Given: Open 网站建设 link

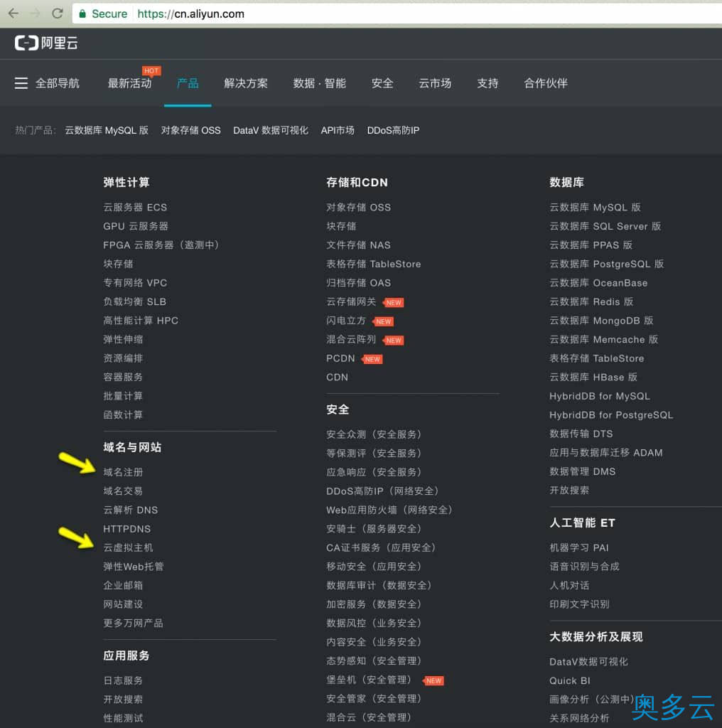Looking at the screenshot, I should pyautogui.click(x=123, y=604).
